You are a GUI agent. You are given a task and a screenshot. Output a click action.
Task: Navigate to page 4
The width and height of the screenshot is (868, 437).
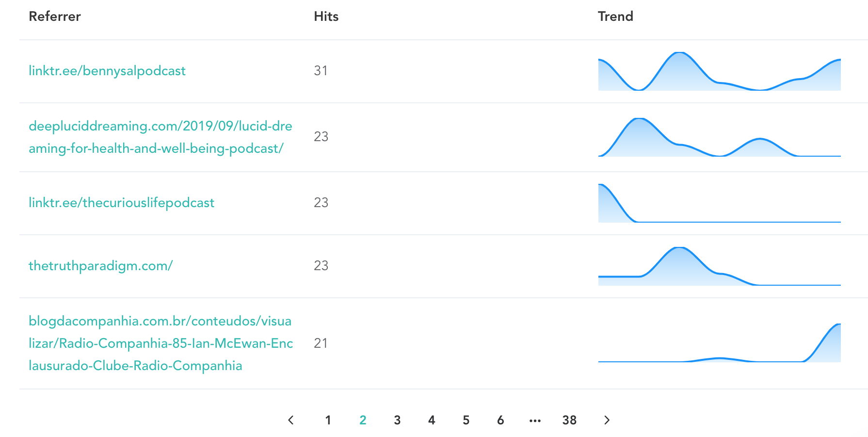(x=432, y=420)
